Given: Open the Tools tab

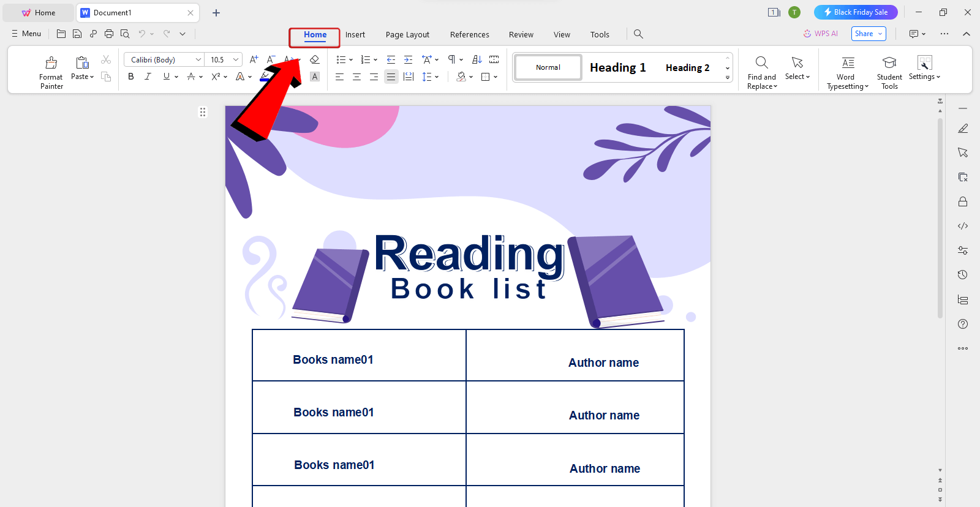Looking at the screenshot, I should tap(600, 35).
